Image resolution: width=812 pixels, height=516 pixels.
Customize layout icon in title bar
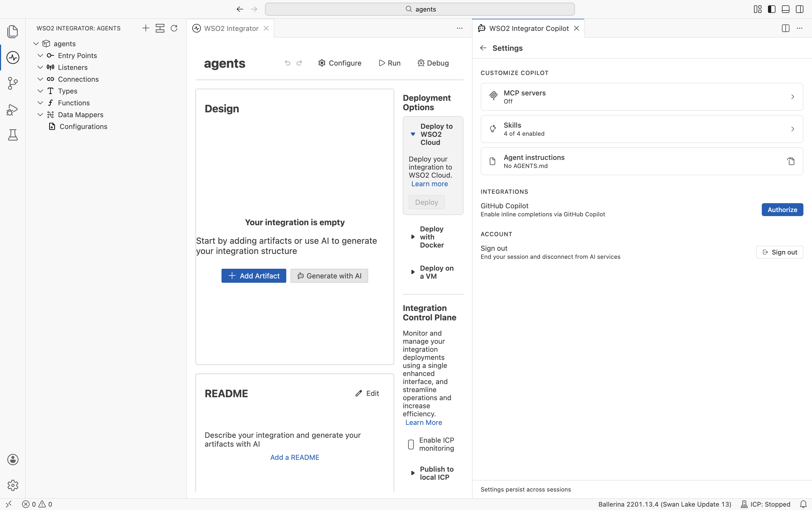[758, 9]
